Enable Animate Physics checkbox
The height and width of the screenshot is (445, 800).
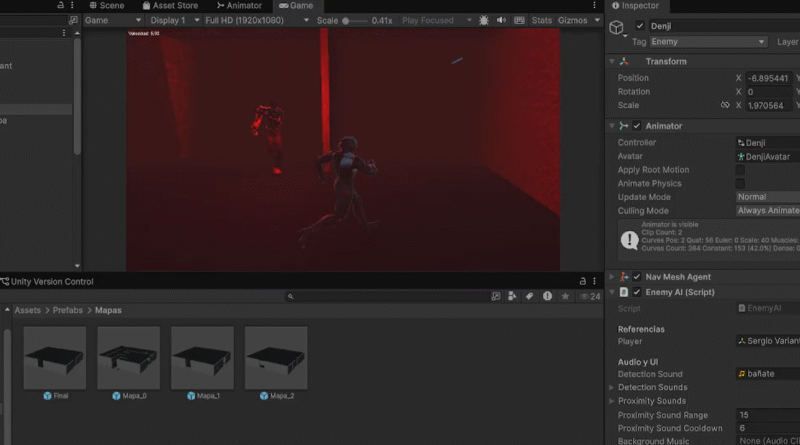click(740, 183)
